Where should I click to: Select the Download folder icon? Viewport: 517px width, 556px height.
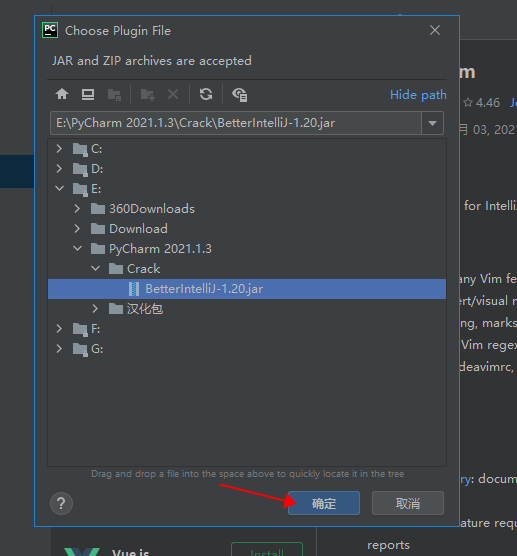(98, 229)
